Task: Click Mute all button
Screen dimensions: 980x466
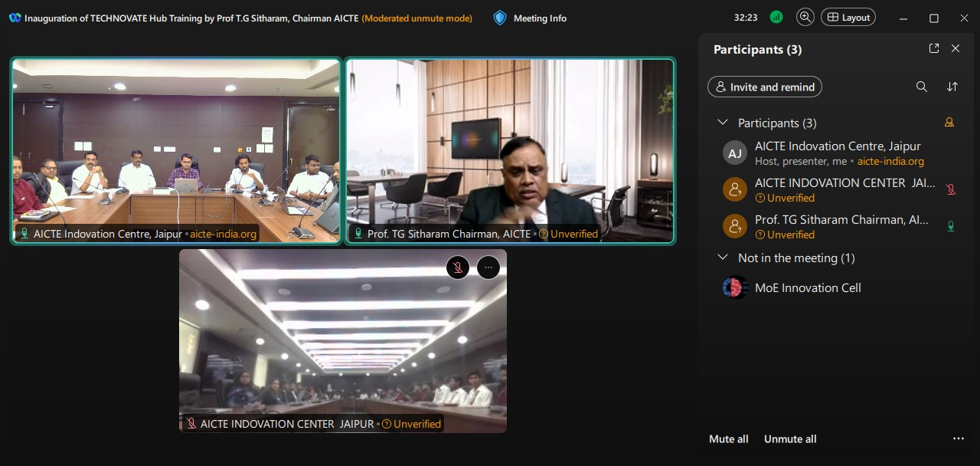Action: coord(728,439)
